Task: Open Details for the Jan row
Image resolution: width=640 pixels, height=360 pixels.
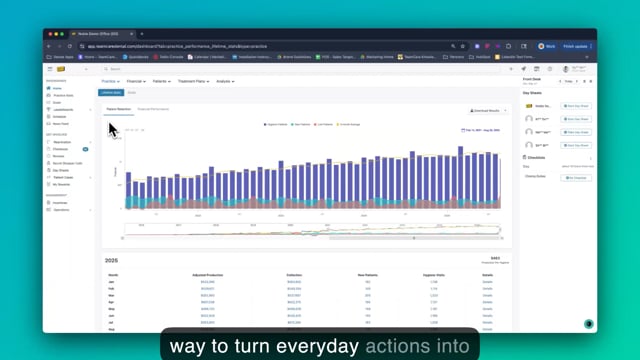Action: (x=487, y=282)
